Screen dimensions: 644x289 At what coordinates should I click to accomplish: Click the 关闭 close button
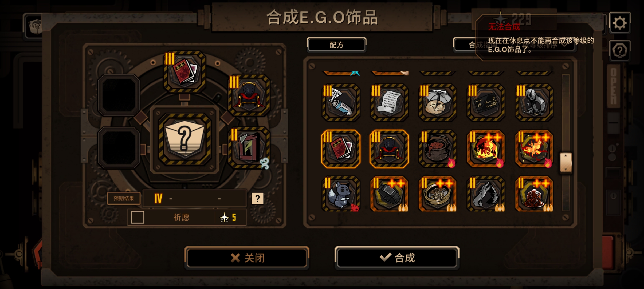[x=247, y=258]
